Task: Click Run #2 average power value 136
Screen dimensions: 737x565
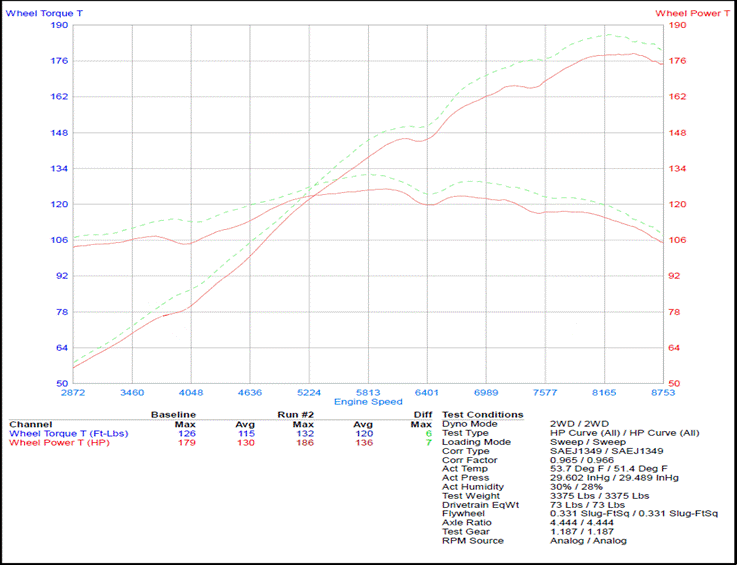Action: coord(364,443)
